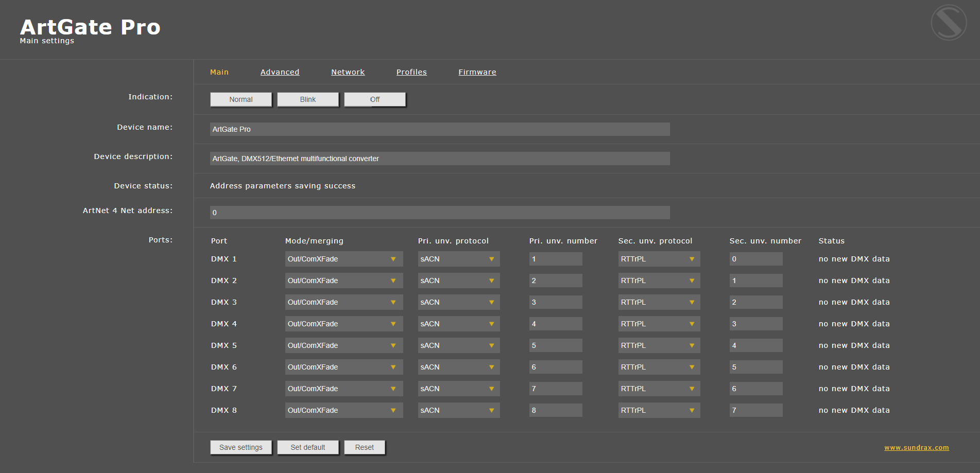This screenshot has width=980, height=473.
Task: Focus the ArtNet 4 Net address field
Action: (x=439, y=213)
